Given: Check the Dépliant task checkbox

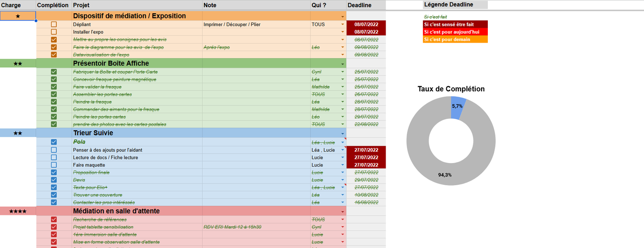Looking at the screenshot, I should coord(54,25).
